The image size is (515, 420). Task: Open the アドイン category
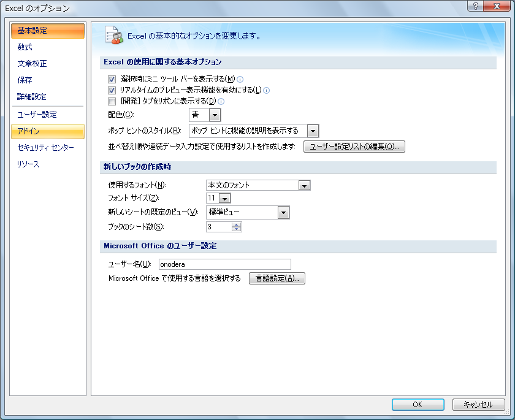[x=48, y=131]
